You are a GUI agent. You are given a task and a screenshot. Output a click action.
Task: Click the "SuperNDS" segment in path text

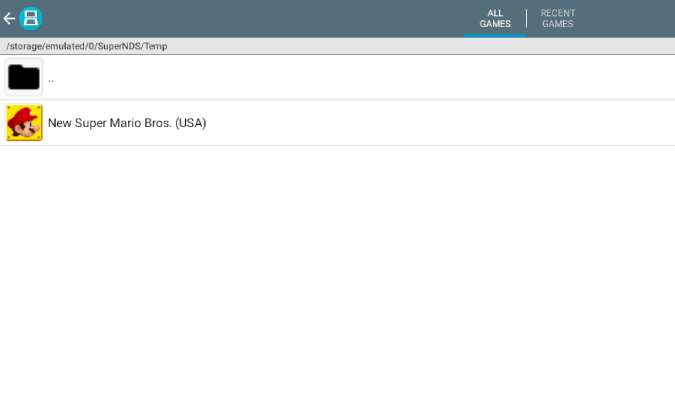pos(119,46)
